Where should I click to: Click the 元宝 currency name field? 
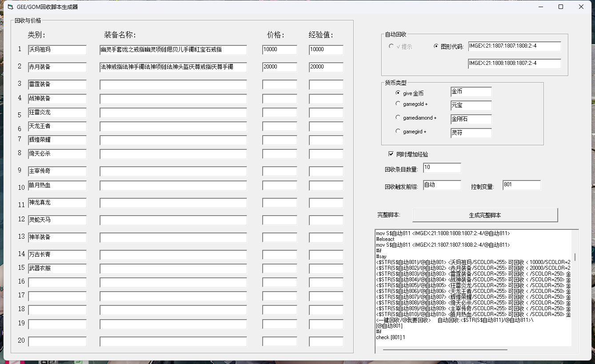click(471, 106)
